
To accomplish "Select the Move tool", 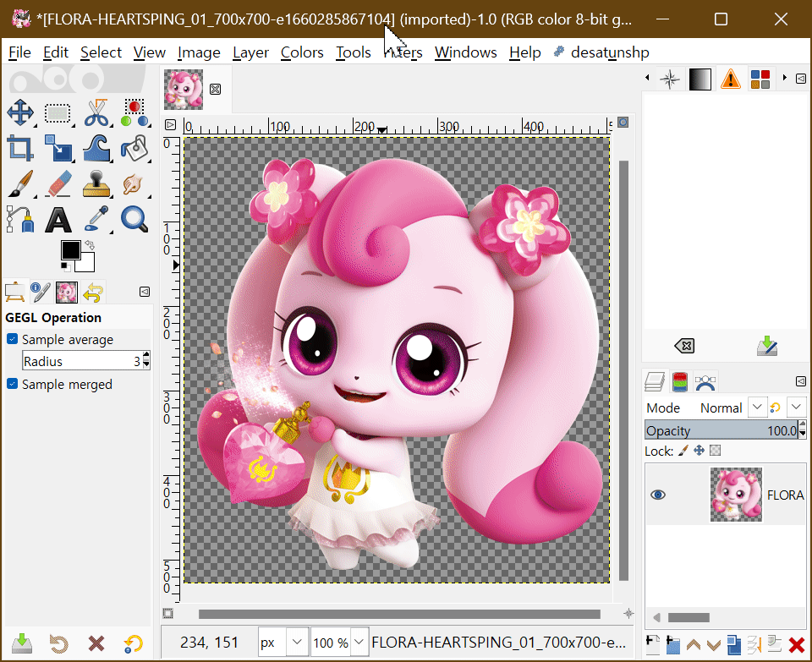I will tap(20, 112).
